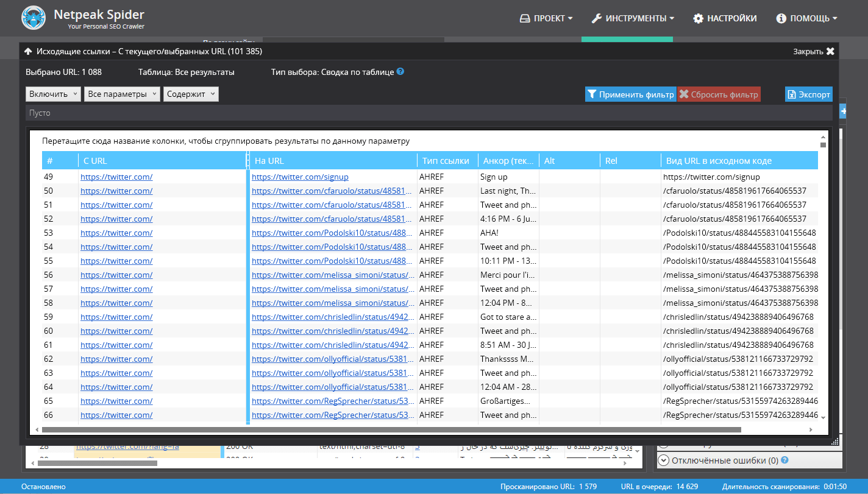Click the vertical scrollbar down arrow
The image size is (868, 494).
(823, 417)
